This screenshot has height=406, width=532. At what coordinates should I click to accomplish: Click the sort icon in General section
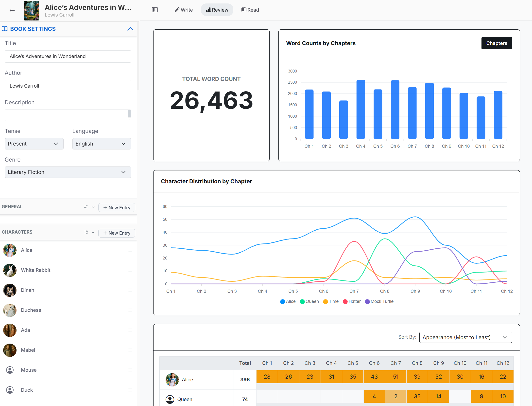point(86,207)
